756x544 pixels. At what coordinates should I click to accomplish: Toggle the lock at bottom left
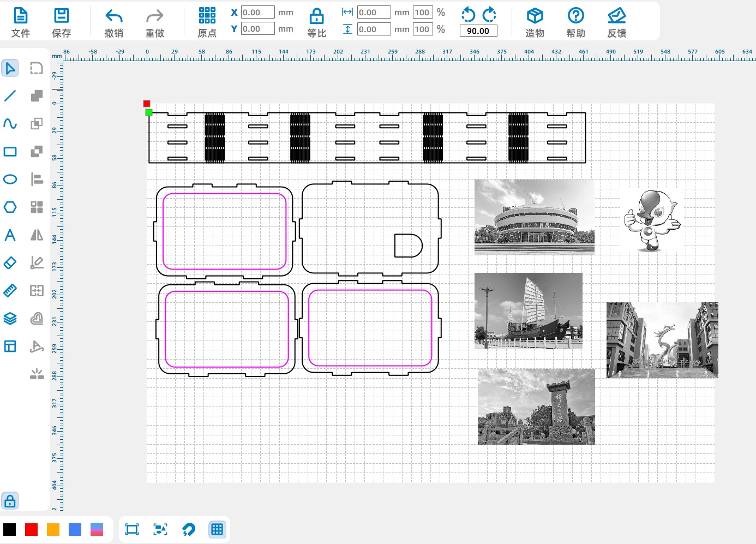tap(10, 501)
